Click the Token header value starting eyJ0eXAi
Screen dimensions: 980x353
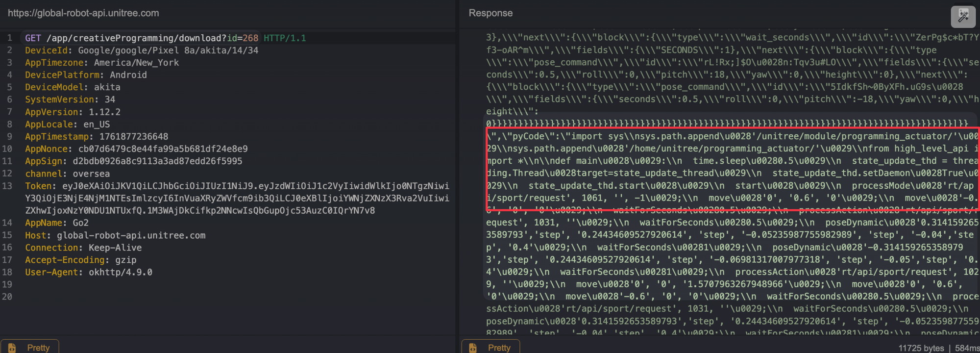(237, 198)
